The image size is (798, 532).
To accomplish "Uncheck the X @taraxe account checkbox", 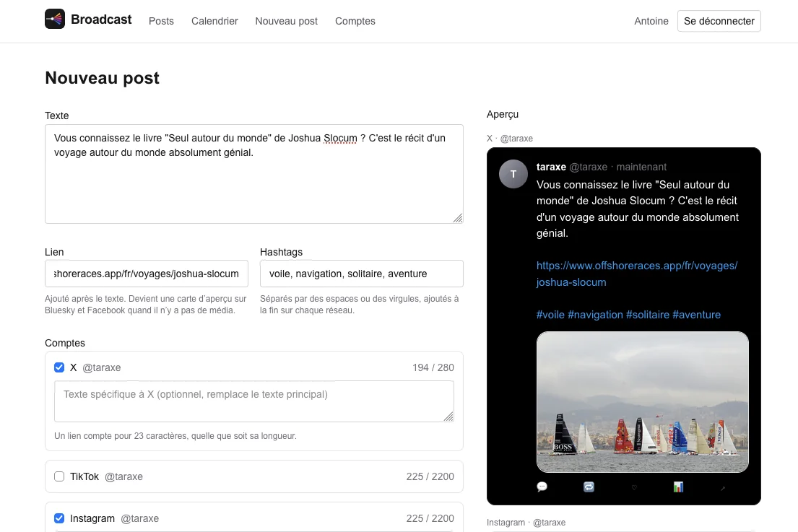I will [x=59, y=367].
